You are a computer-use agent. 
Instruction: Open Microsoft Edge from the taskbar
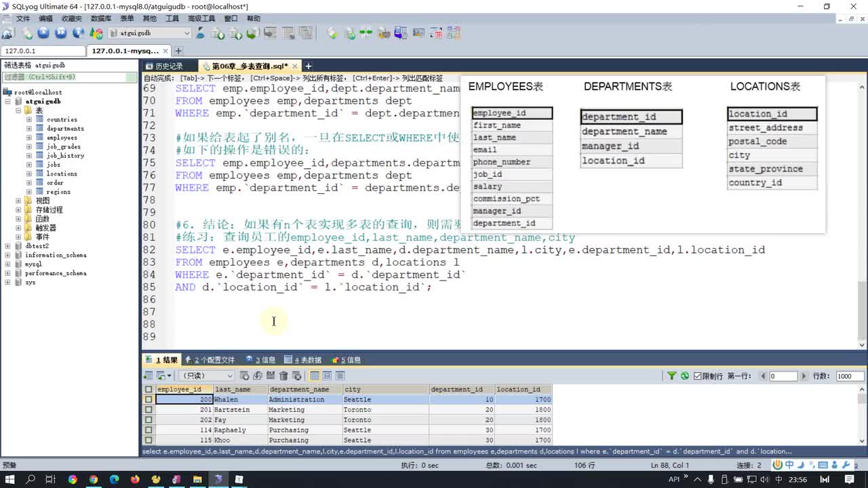(114, 479)
